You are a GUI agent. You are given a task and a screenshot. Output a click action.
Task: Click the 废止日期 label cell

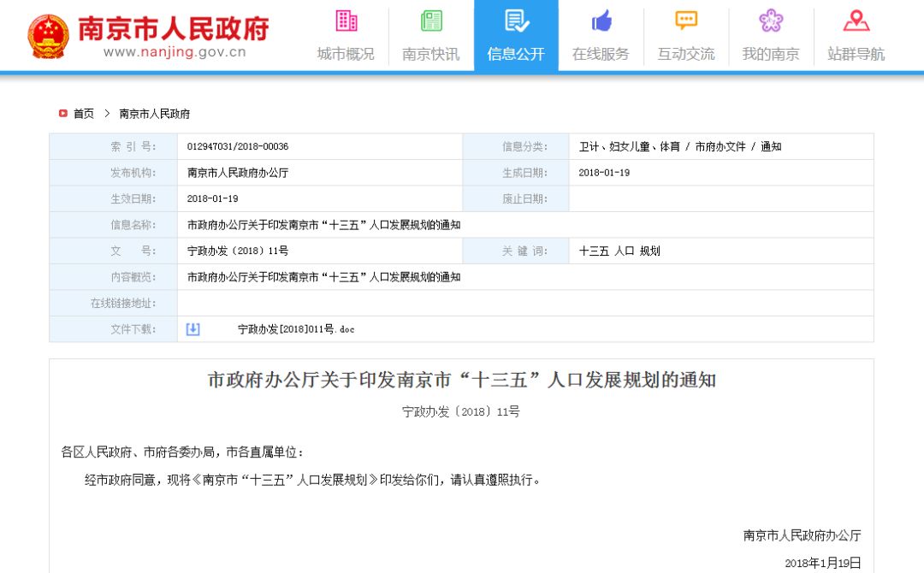tap(516, 198)
